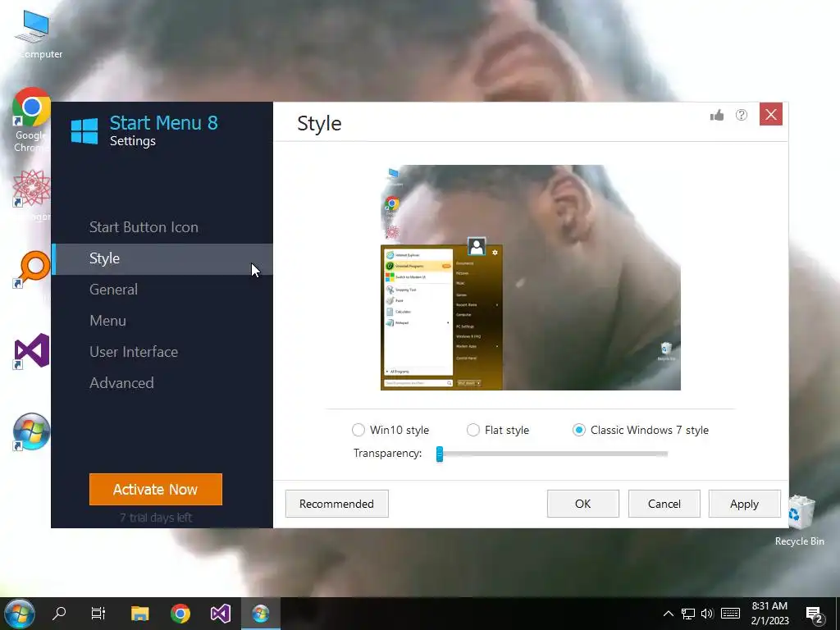Screen dimensions: 840x630
Task: Open help with the question mark icon
Action: tap(742, 115)
